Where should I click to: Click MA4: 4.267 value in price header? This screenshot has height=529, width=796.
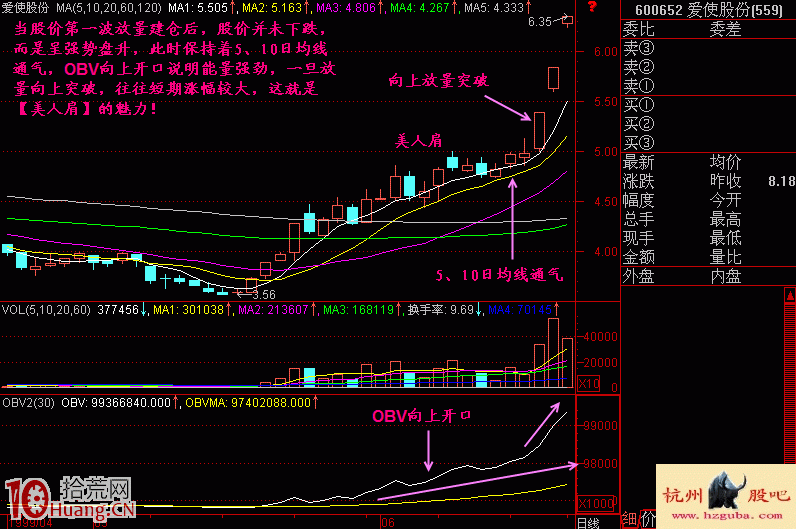pos(420,8)
